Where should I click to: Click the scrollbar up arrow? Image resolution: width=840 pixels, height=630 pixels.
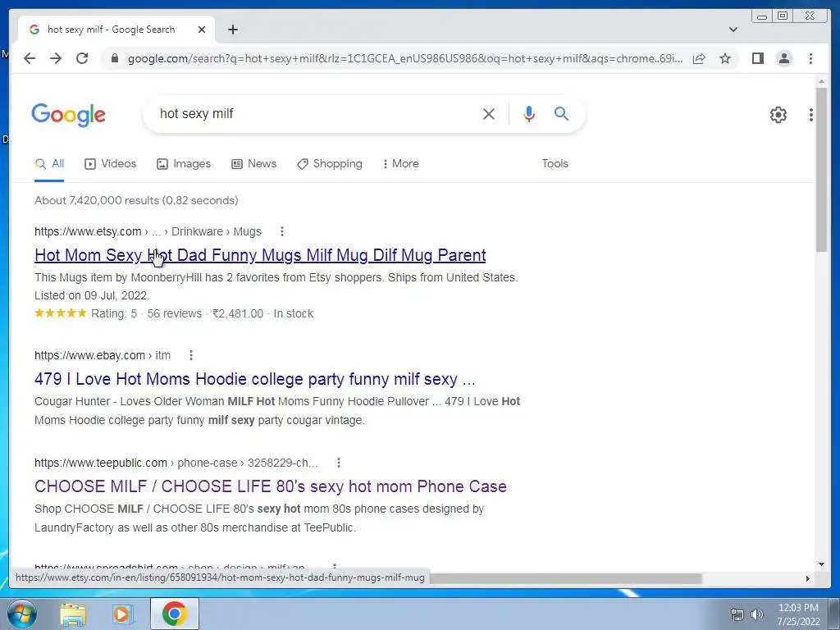[822, 81]
